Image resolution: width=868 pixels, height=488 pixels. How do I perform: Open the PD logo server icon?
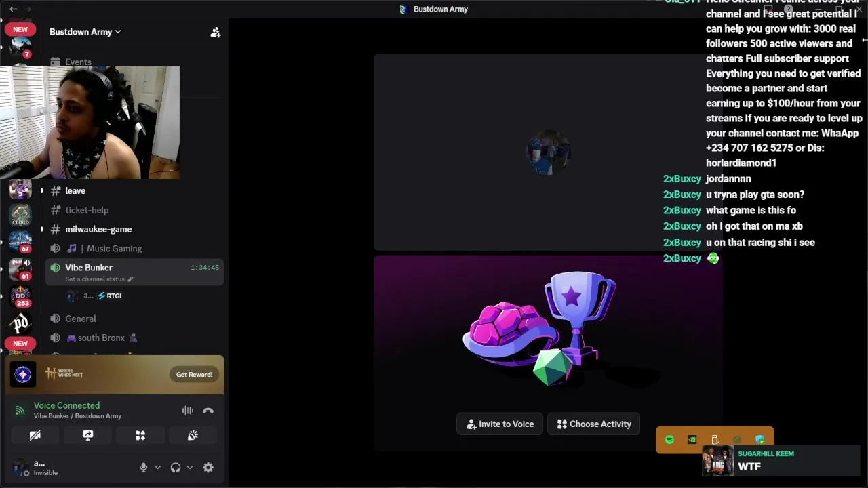click(20, 324)
